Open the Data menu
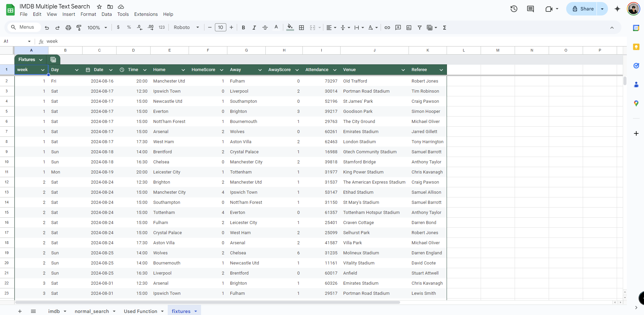Image resolution: width=644 pixels, height=315 pixels. point(106,14)
